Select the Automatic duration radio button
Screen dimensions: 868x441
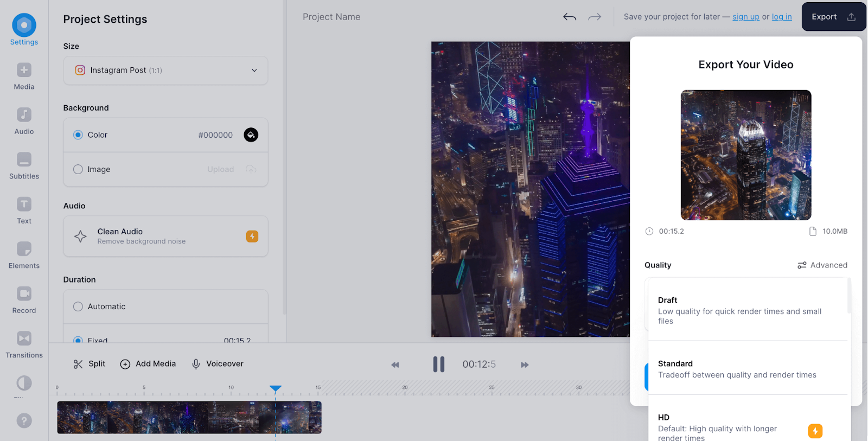coord(78,306)
